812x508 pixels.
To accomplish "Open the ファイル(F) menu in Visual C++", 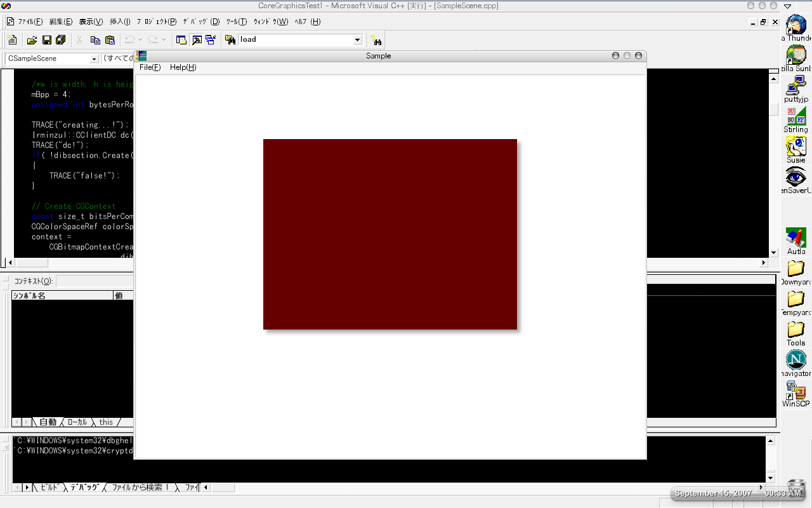I will (x=30, y=22).
